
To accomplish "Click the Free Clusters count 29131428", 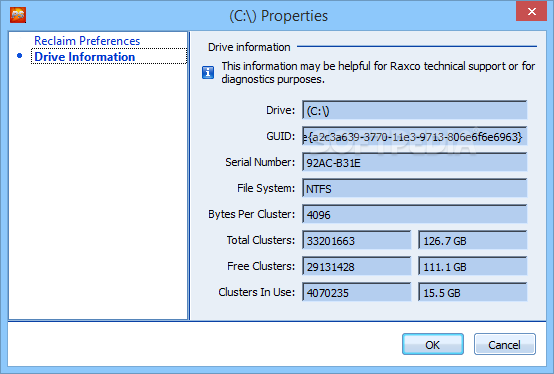I will [x=356, y=266].
